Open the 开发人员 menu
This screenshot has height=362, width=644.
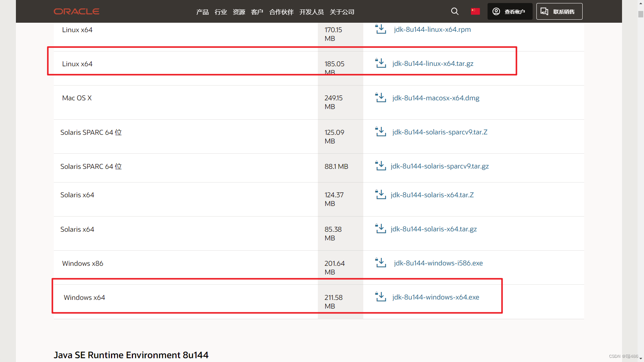tap(312, 12)
